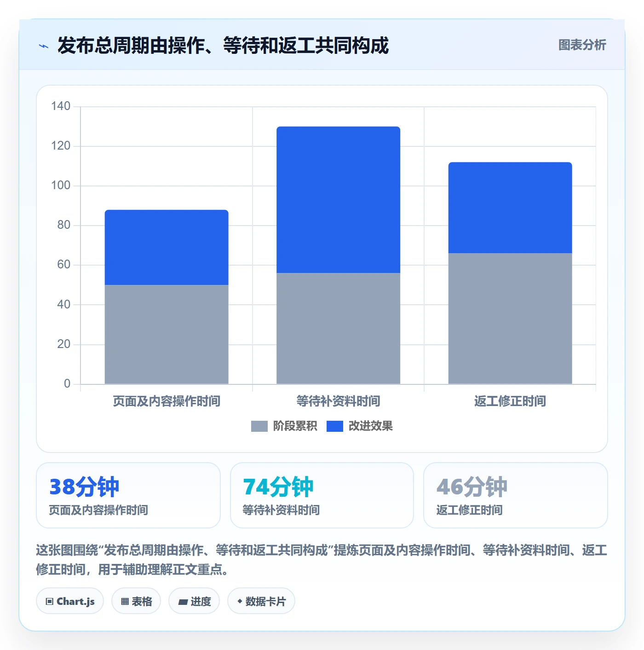Click the 返工修正时间 x-axis label
This screenshot has height=650, width=644.
[x=510, y=401]
